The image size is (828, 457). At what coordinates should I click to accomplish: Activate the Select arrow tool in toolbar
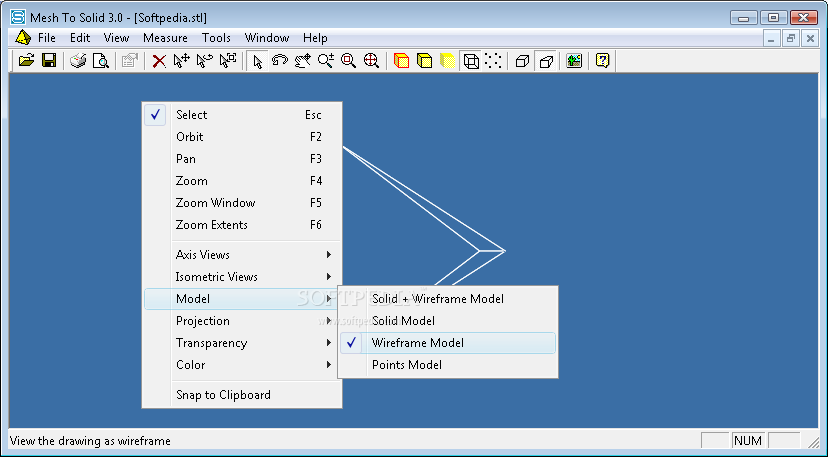click(257, 61)
